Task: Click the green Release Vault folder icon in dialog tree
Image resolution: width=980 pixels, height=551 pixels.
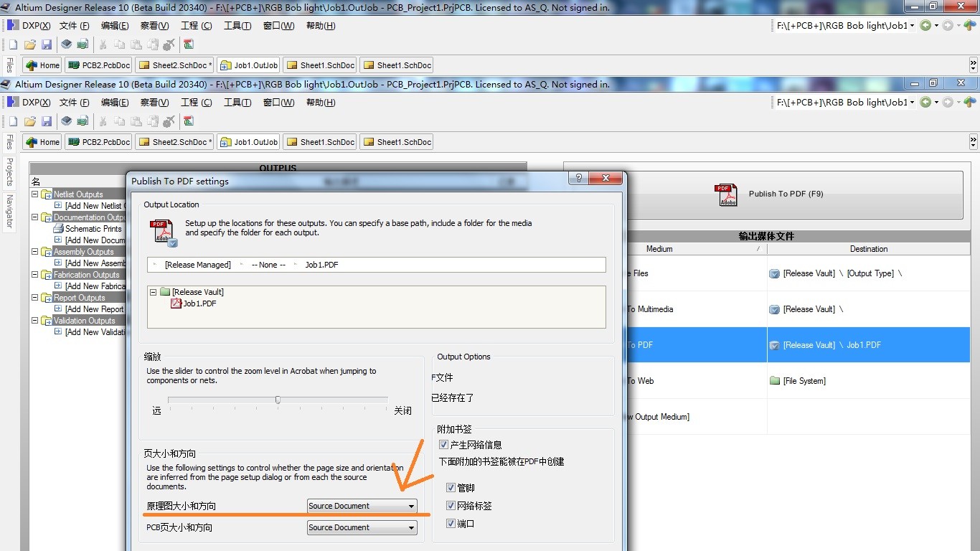Action: point(165,292)
